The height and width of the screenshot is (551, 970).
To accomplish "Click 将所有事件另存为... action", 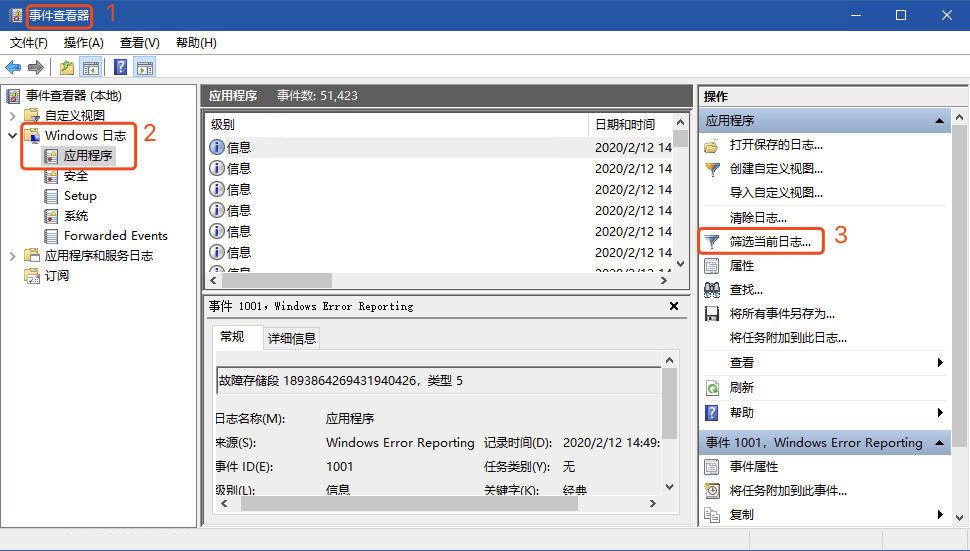I will [x=782, y=314].
